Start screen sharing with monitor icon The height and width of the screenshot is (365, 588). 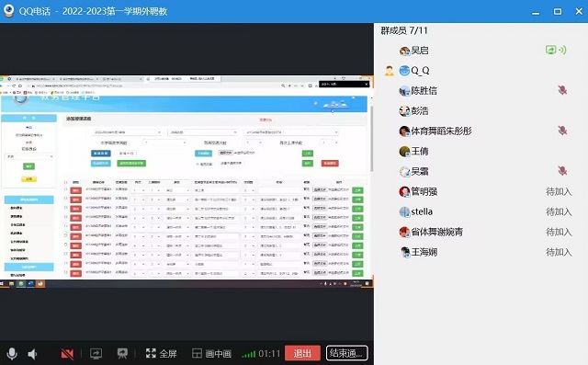pyautogui.click(x=96, y=353)
